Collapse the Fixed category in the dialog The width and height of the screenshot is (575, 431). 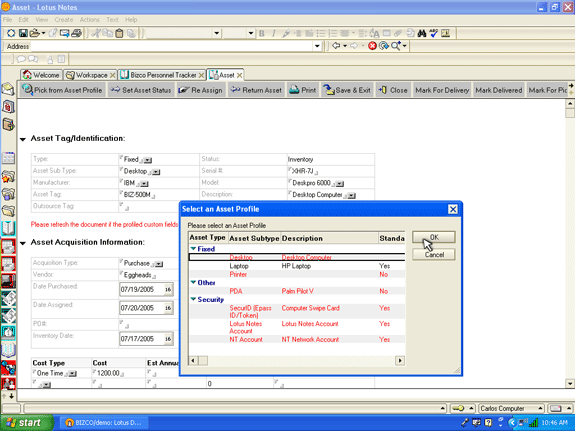[x=193, y=249]
